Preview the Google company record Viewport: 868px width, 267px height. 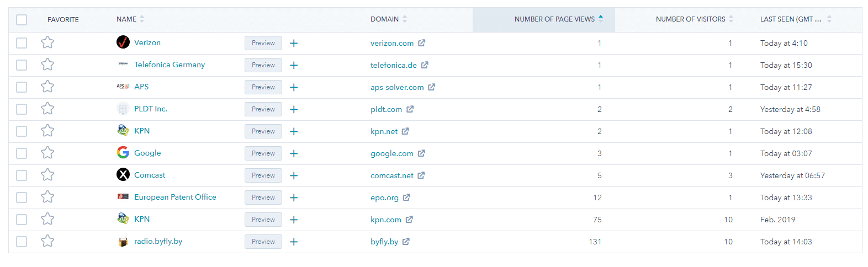pyautogui.click(x=263, y=153)
